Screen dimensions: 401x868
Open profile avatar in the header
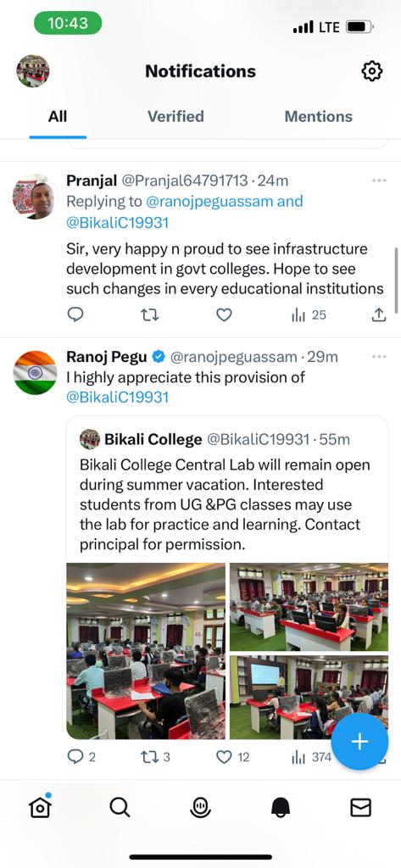tap(33, 71)
